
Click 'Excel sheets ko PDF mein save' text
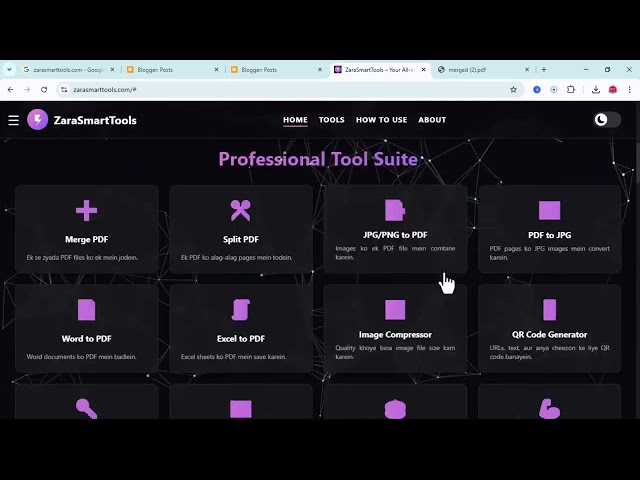click(x=233, y=357)
